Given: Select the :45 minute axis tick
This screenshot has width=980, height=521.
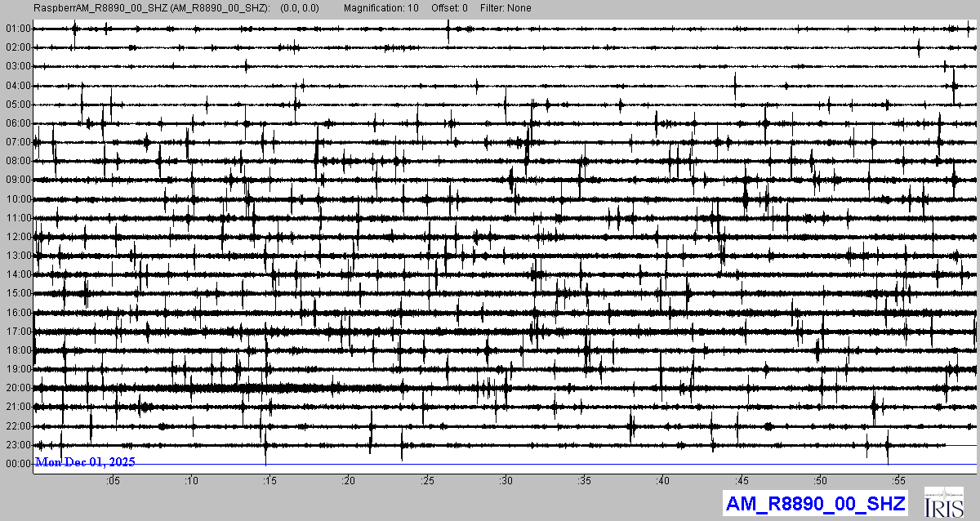Looking at the screenshot, I should 742,481.
